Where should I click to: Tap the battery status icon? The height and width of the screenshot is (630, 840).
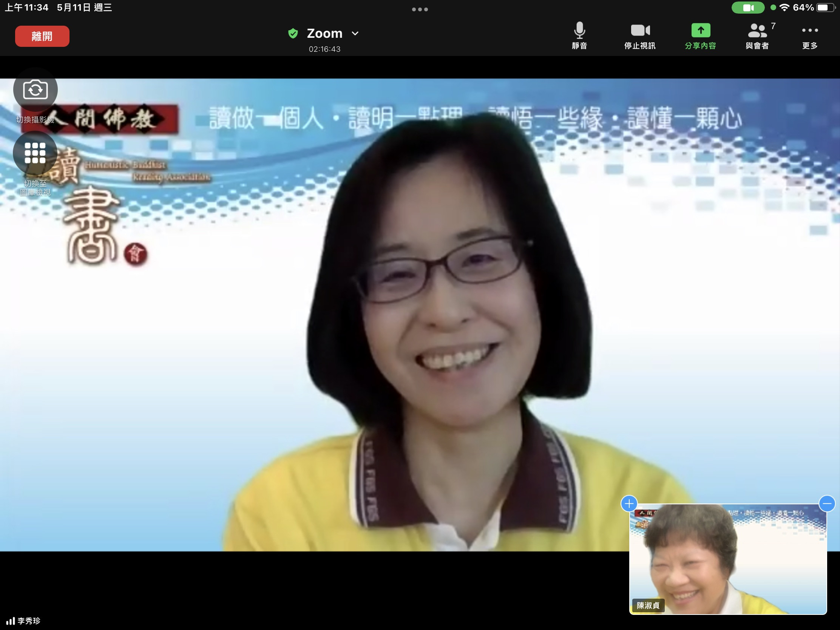click(825, 8)
